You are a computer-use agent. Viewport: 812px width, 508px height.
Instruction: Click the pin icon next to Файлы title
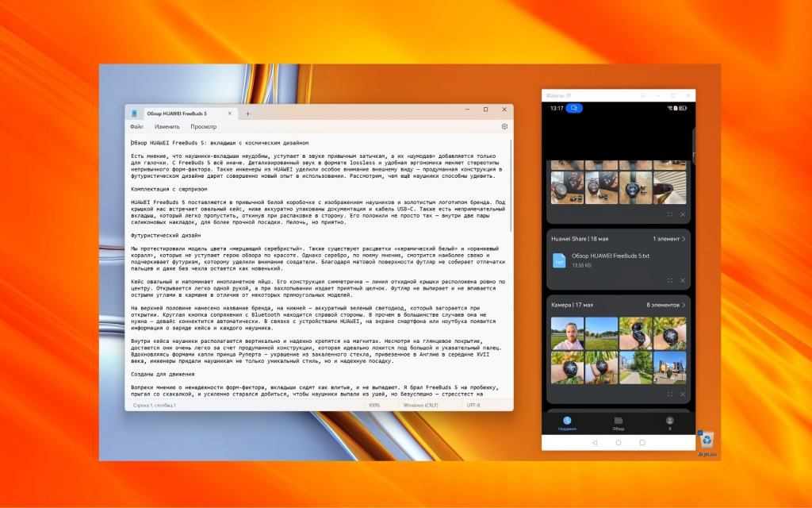coord(569,95)
